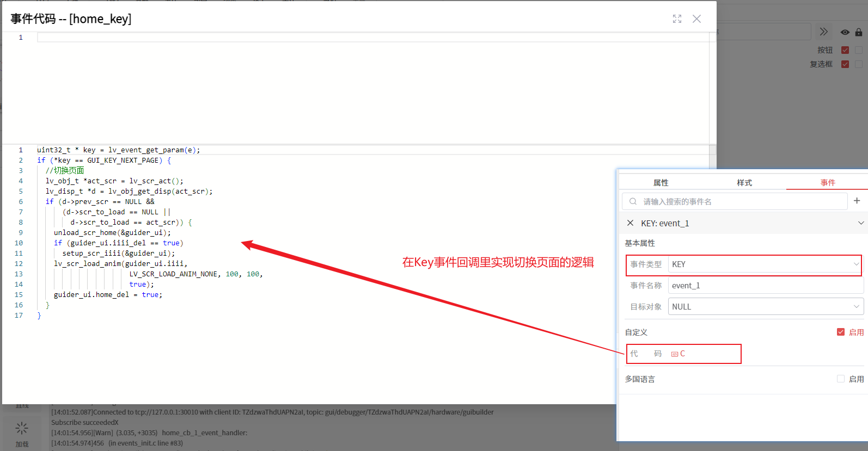868x451 pixels.
Task: Toggle the eye visibility icon in background header
Action: [845, 33]
